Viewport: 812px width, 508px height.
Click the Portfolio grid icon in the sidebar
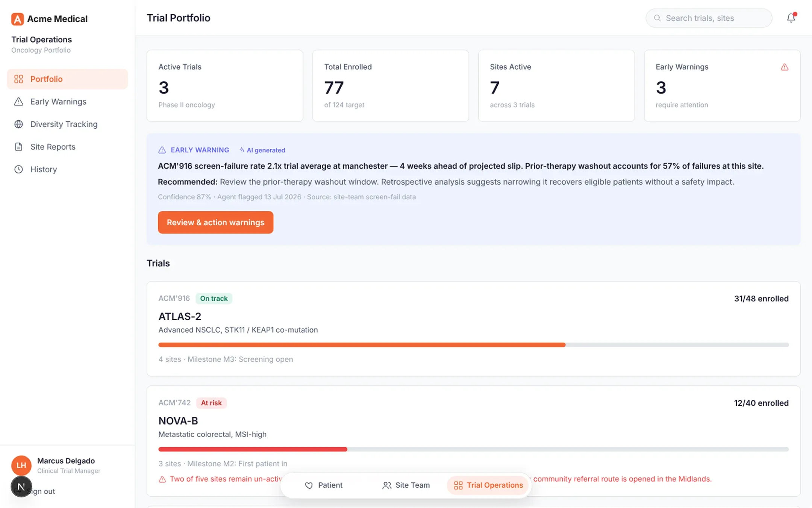pyautogui.click(x=18, y=79)
